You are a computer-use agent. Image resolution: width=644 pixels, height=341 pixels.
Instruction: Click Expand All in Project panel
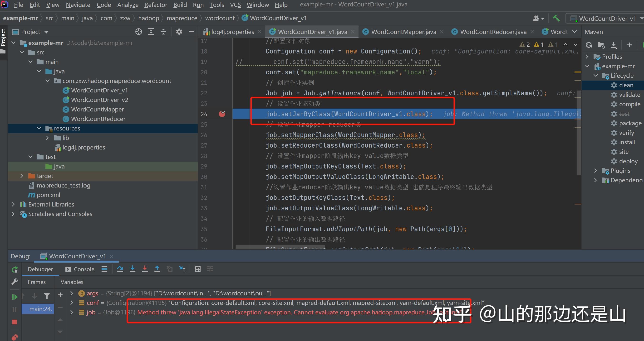click(151, 32)
